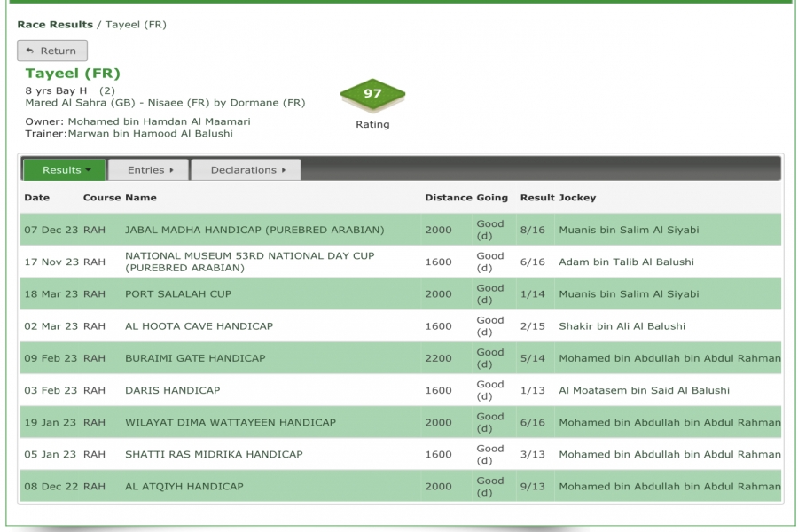Select Shatti Ras Midrika Handicap race
This screenshot has width=798, height=532.
pyautogui.click(x=214, y=454)
